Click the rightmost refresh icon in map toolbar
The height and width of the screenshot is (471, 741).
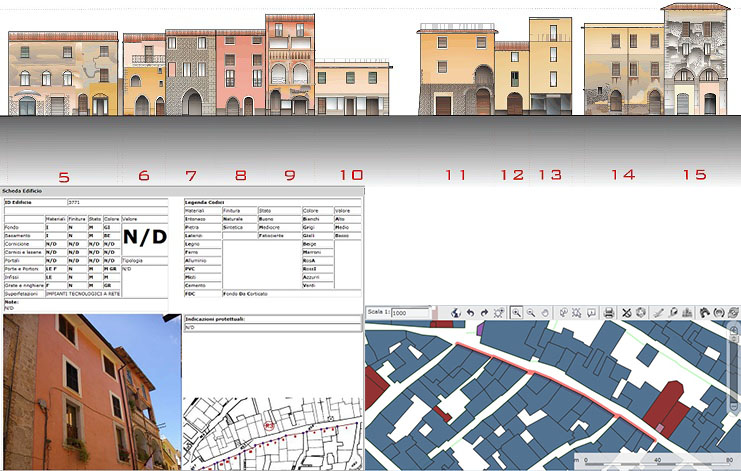pos(733,313)
